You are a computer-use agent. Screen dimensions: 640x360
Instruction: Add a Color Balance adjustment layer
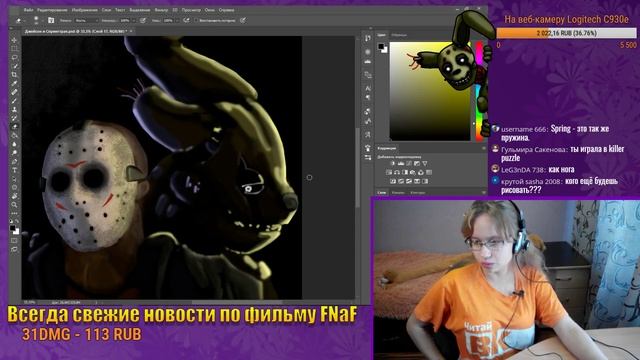click(397, 172)
